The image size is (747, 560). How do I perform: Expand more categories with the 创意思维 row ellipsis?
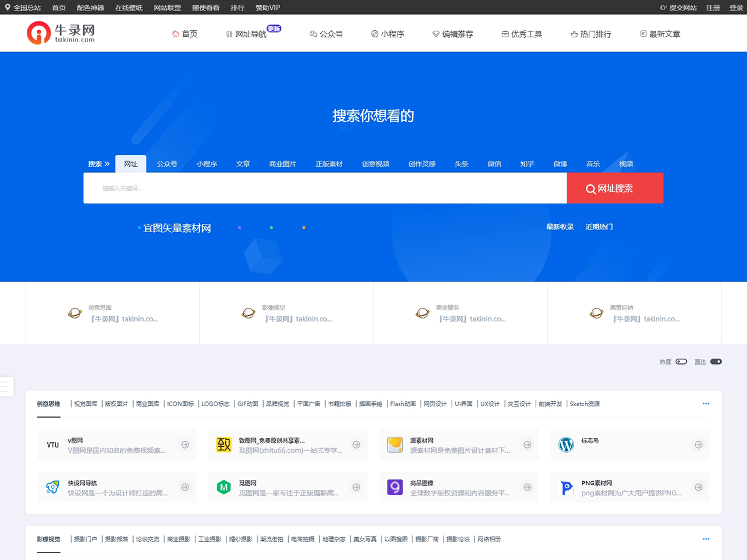[706, 403]
